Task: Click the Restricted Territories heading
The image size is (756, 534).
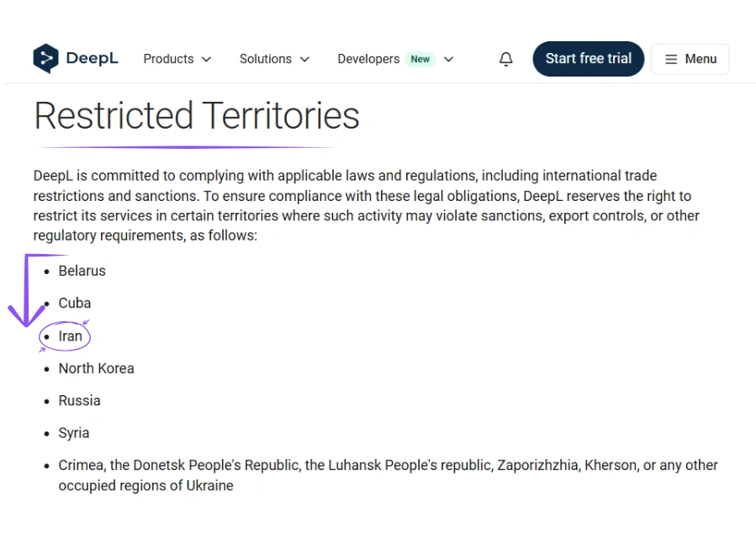Action: click(197, 116)
